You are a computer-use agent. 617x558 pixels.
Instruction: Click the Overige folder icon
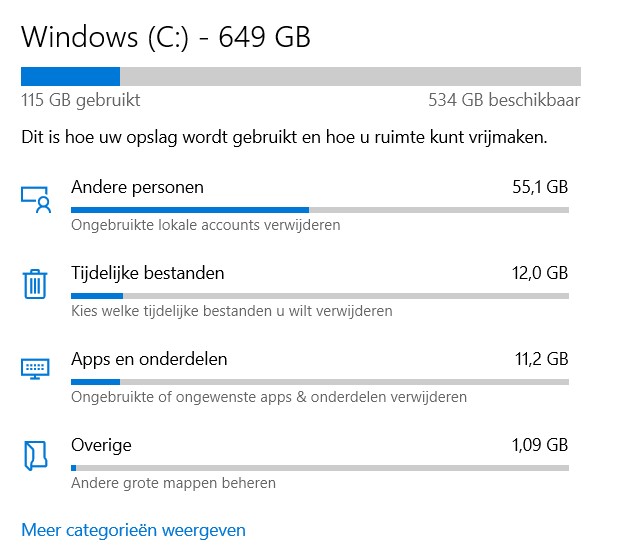click(x=36, y=456)
